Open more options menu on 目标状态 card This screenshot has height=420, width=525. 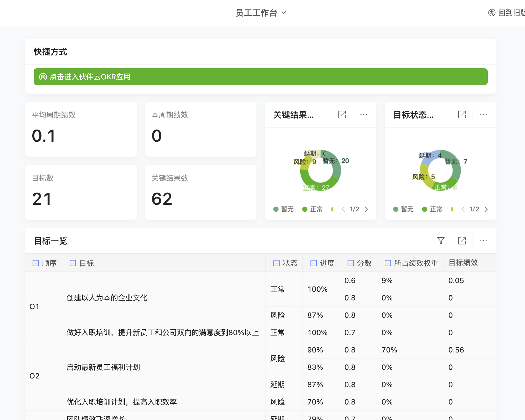pyautogui.click(x=483, y=115)
